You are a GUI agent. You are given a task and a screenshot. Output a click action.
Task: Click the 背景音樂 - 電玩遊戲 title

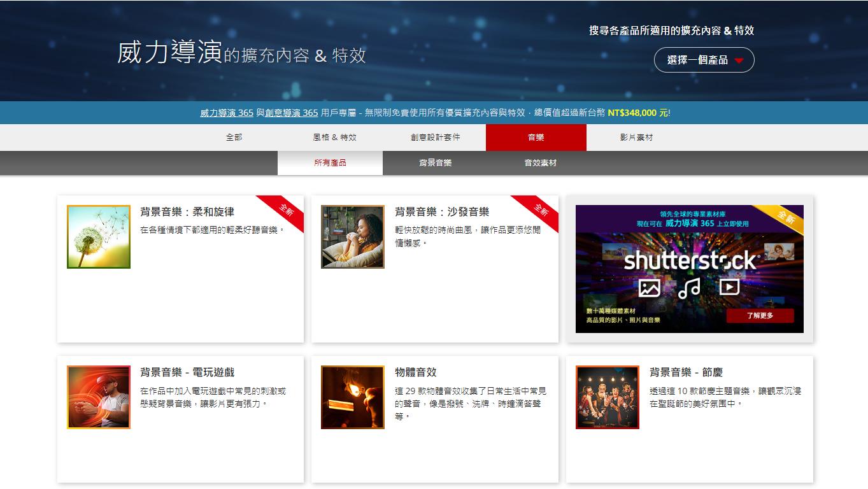pyautogui.click(x=187, y=372)
